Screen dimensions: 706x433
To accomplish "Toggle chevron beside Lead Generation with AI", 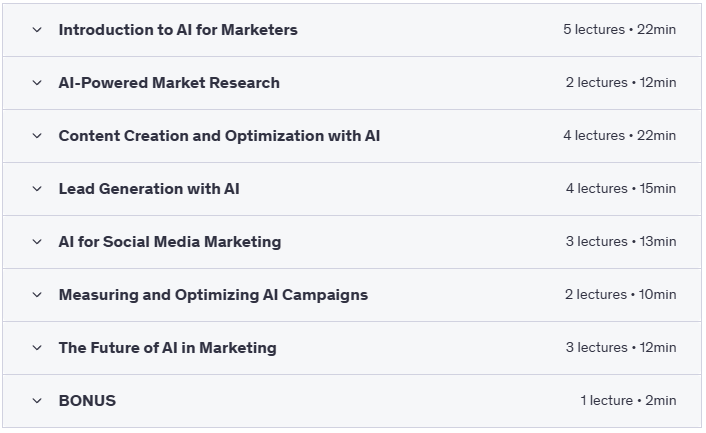I will coord(37,189).
